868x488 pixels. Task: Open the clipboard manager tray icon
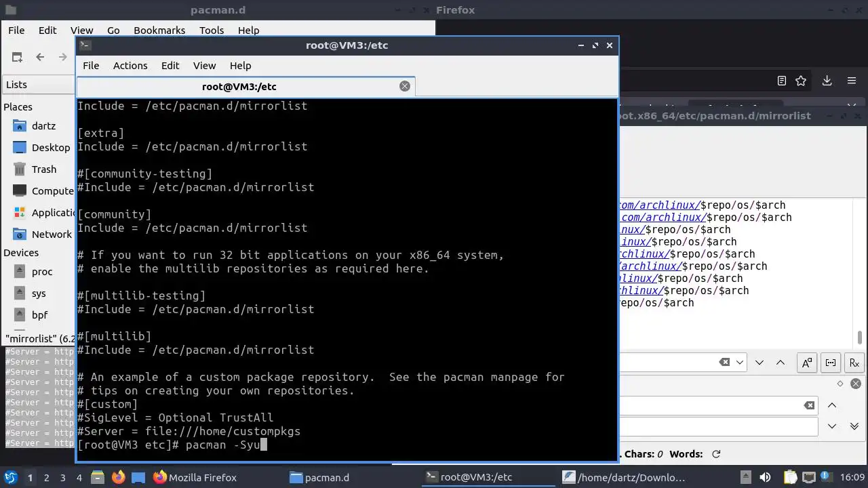[x=790, y=477]
